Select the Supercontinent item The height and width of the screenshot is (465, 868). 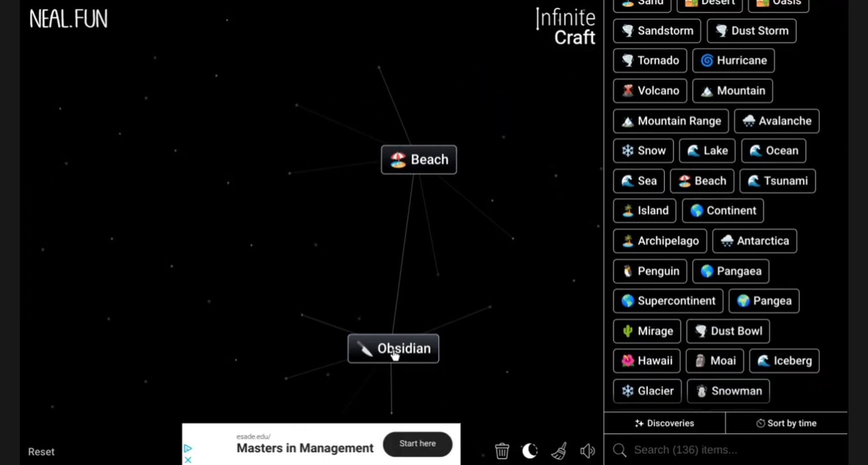[x=668, y=301]
